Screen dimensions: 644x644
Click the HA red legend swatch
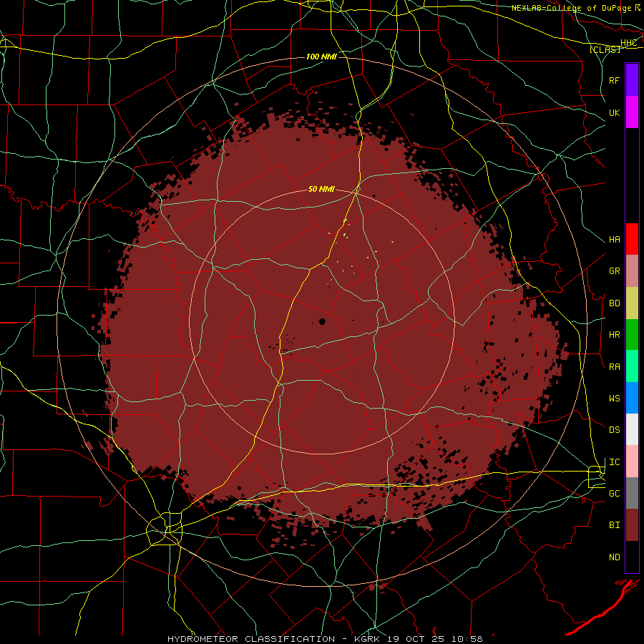632,239
